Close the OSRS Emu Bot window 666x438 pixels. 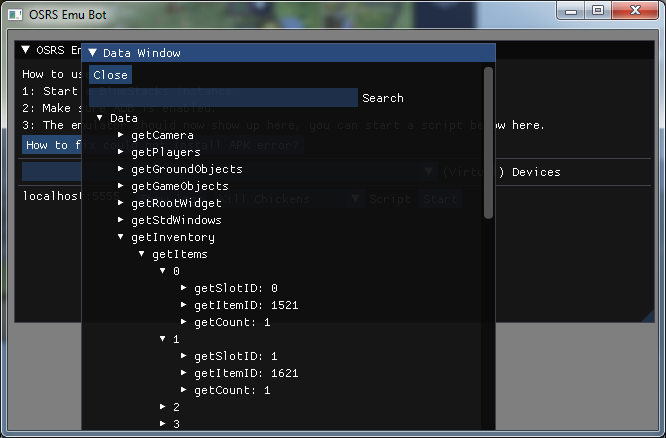click(635, 11)
